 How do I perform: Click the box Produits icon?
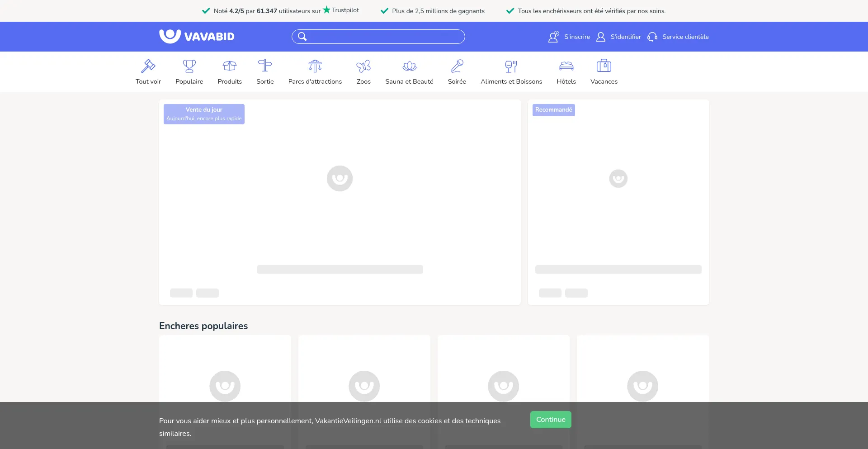coord(230,66)
